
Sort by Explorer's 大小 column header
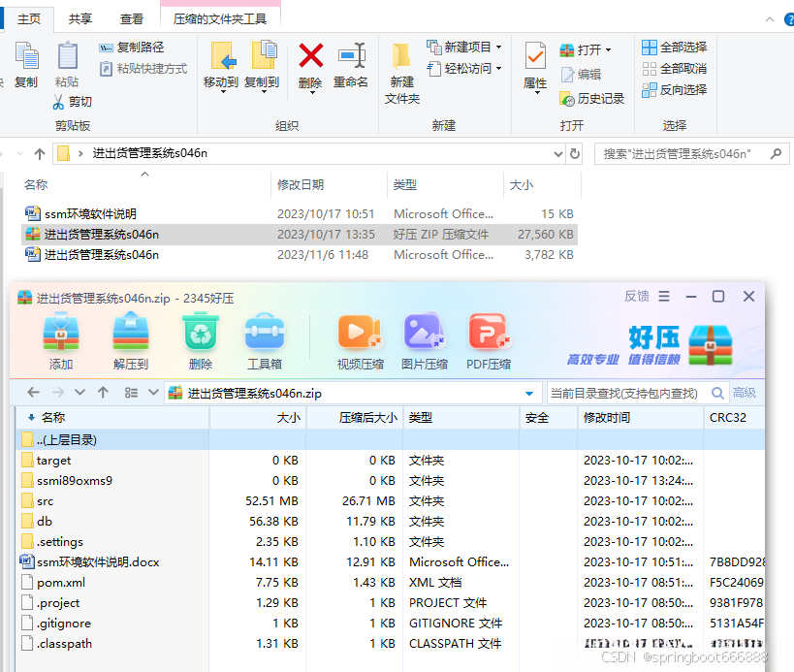coord(522,185)
